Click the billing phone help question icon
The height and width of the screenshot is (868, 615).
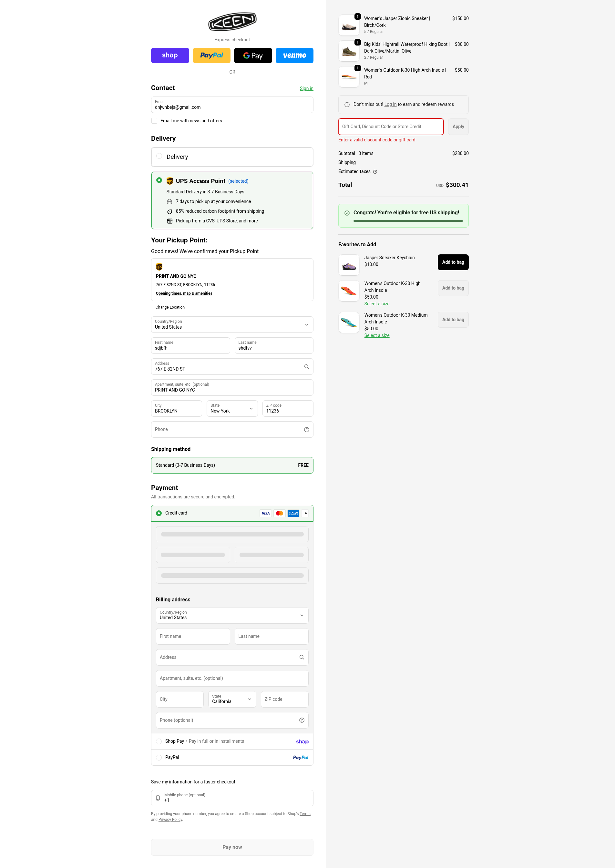coord(302,720)
